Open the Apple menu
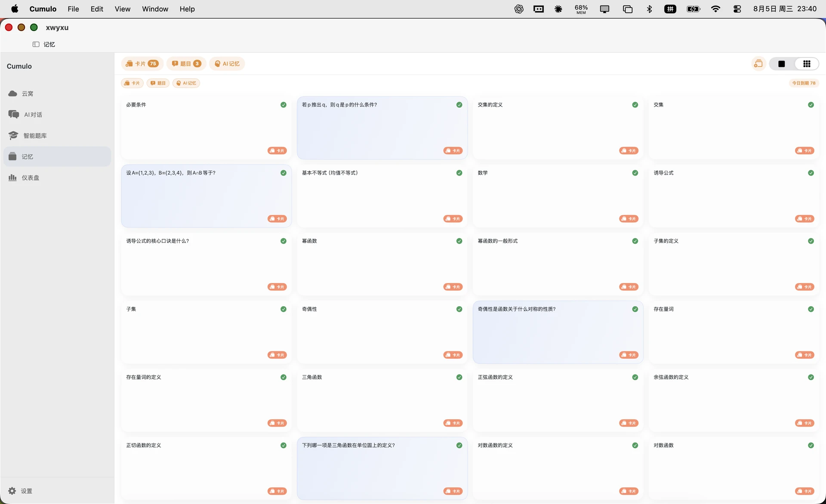The width and height of the screenshot is (826, 504). [x=15, y=9]
